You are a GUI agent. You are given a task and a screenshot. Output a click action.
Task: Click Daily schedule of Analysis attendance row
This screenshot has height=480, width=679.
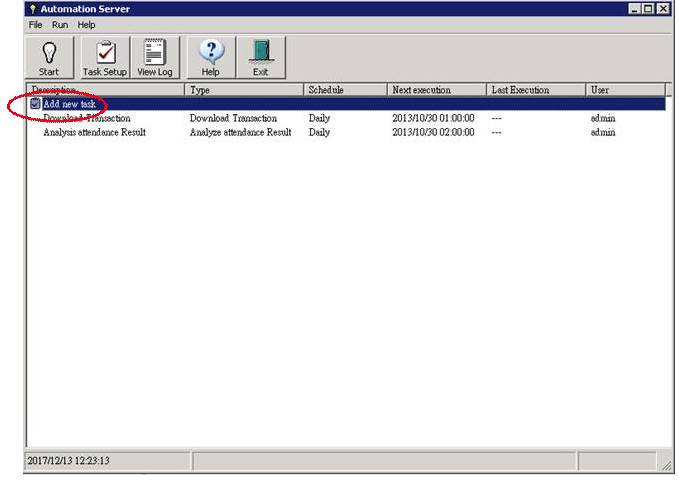319,132
